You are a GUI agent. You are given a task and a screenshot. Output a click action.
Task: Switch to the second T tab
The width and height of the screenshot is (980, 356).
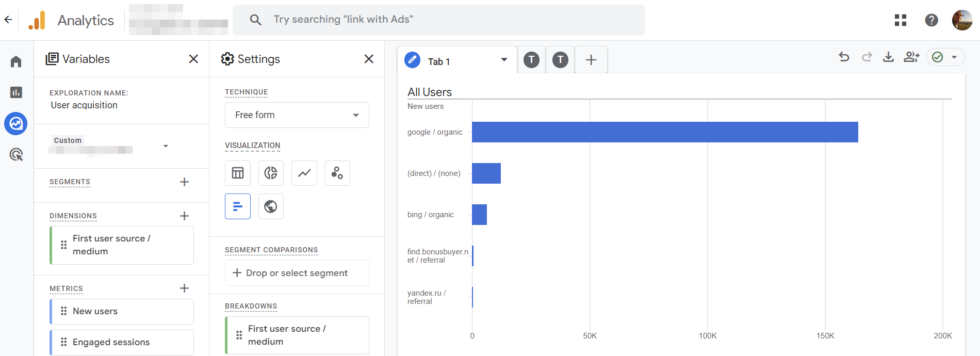click(560, 60)
